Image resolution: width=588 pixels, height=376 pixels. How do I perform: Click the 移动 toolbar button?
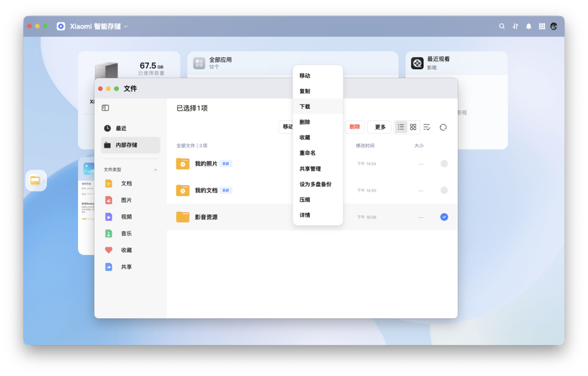[286, 127]
